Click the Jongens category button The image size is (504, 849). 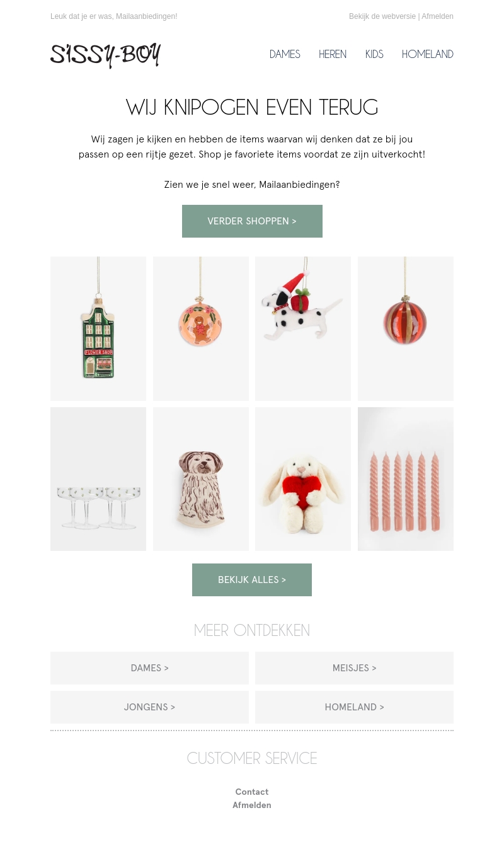tap(149, 707)
